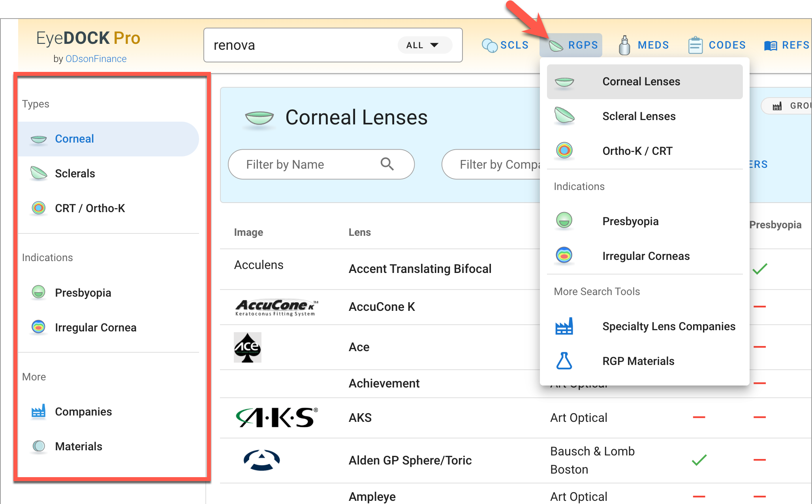This screenshot has width=812, height=504.
Task: Click the Specialty Lens Companies factory icon
Action: point(564,326)
